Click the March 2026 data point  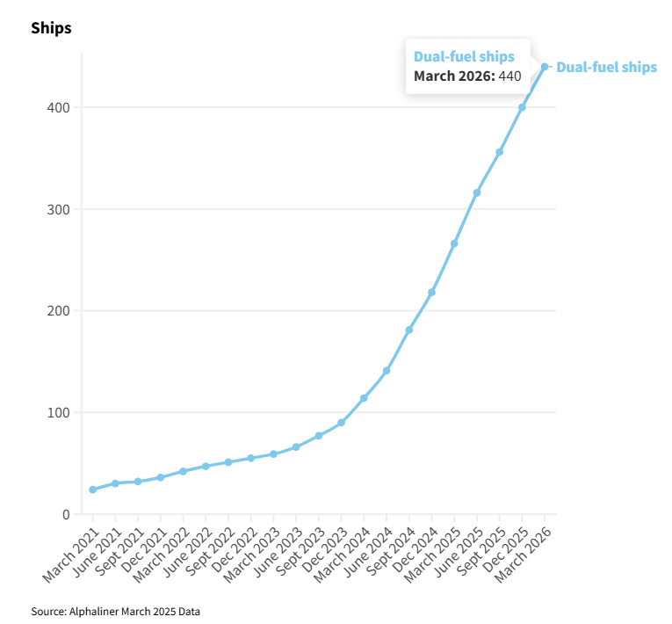point(545,67)
